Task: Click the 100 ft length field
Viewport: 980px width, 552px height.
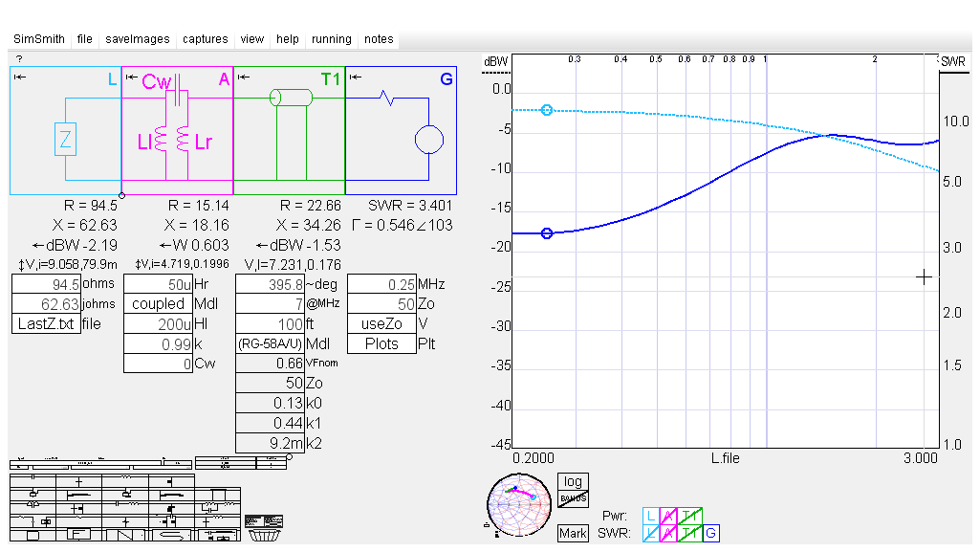Action: [270, 323]
